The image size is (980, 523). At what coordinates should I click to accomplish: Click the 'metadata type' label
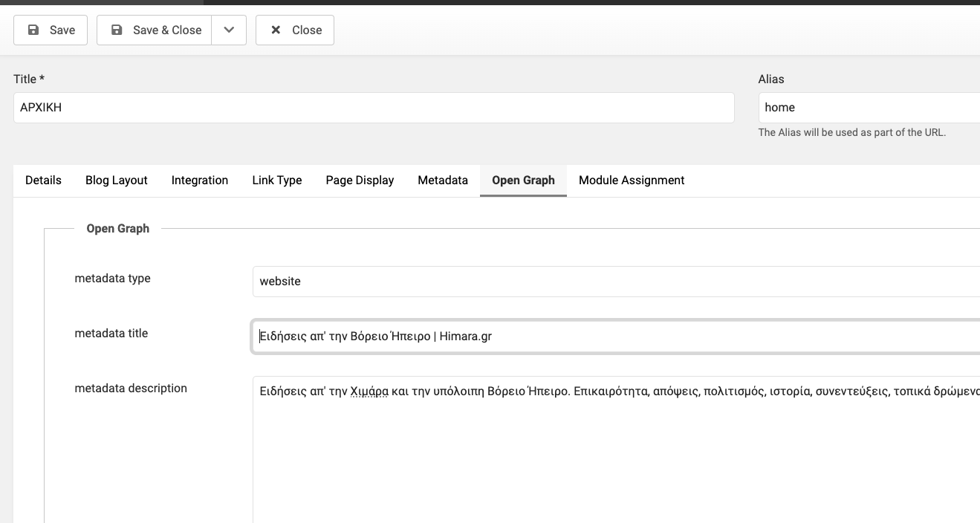coord(112,279)
